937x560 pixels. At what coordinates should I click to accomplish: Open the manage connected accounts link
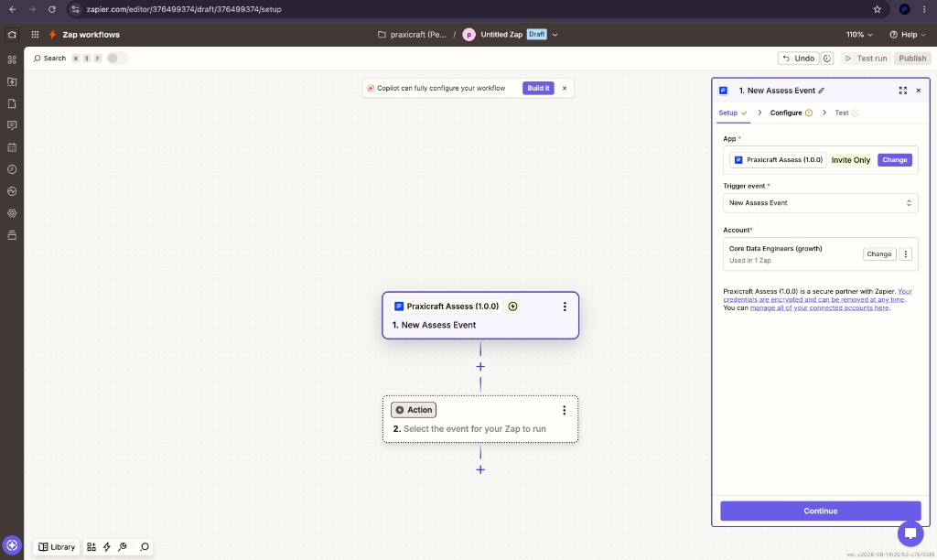(819, 307)
